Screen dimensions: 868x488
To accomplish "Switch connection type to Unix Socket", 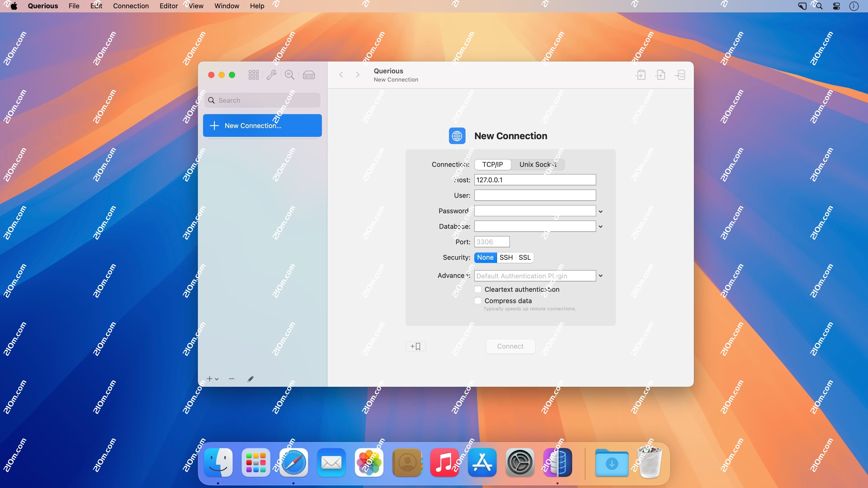I will point(537,164).
